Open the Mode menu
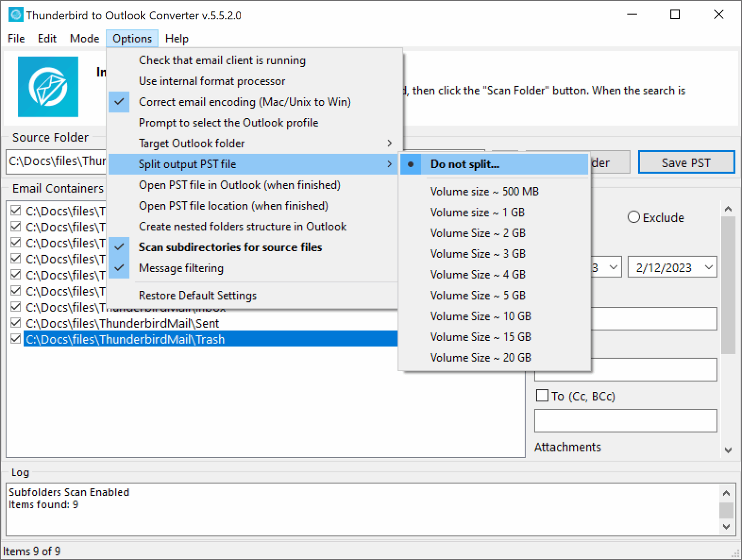Screen dimensions: 742x560 click(x=85, y=38)
